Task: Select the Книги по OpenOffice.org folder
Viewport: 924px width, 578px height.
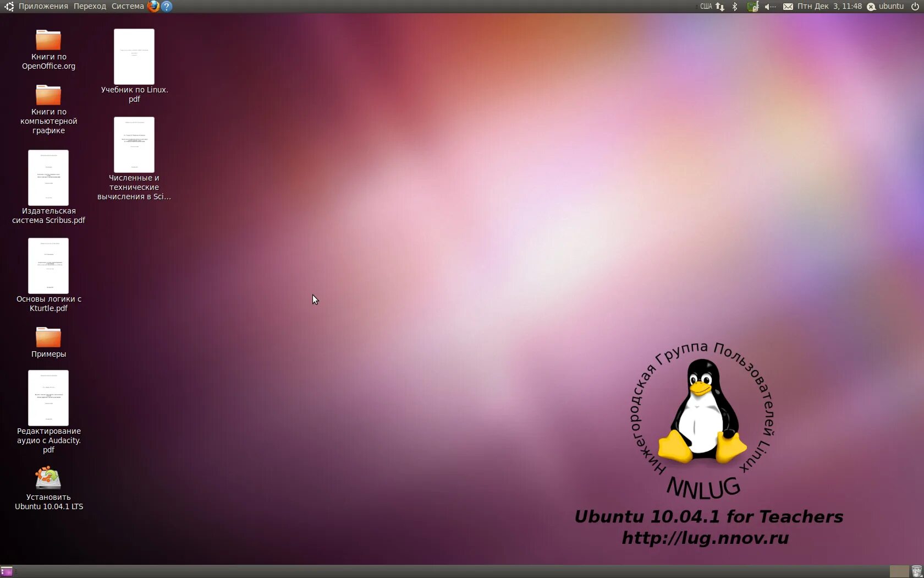Action: 48,50
